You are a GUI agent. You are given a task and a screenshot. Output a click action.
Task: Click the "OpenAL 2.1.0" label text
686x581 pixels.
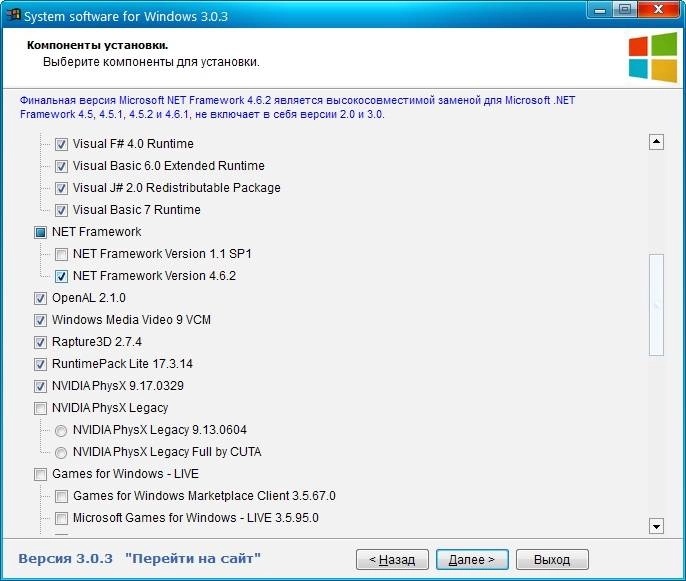point(89,298)
